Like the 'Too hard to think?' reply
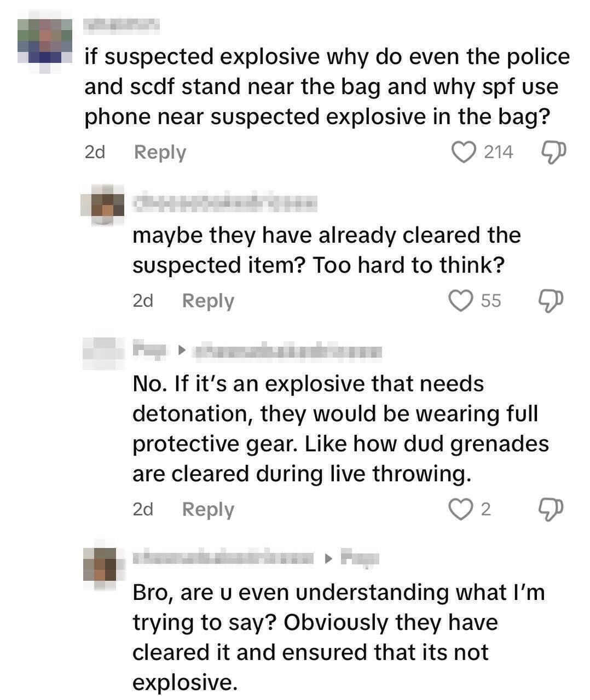This screenshot has height=700, width=590. (460, 300)
